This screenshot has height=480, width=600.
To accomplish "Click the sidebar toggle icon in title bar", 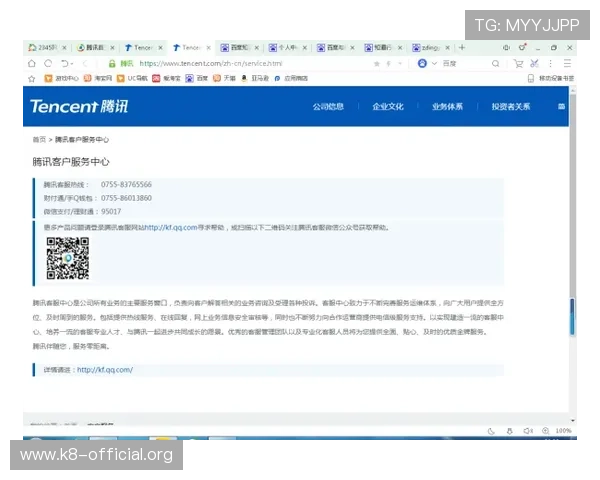I will 507,47.
